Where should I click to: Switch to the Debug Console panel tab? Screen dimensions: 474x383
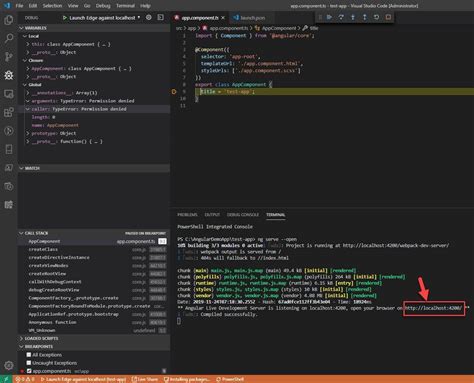(x=243, y=215)
